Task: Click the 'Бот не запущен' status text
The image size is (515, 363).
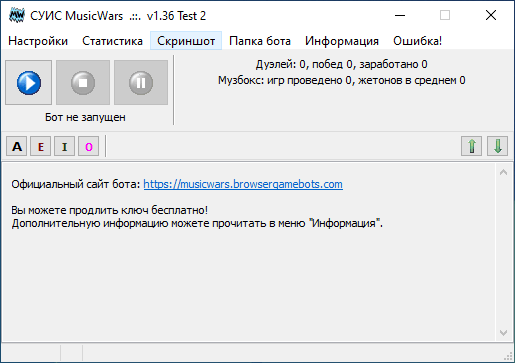Action: click(85, 117)
